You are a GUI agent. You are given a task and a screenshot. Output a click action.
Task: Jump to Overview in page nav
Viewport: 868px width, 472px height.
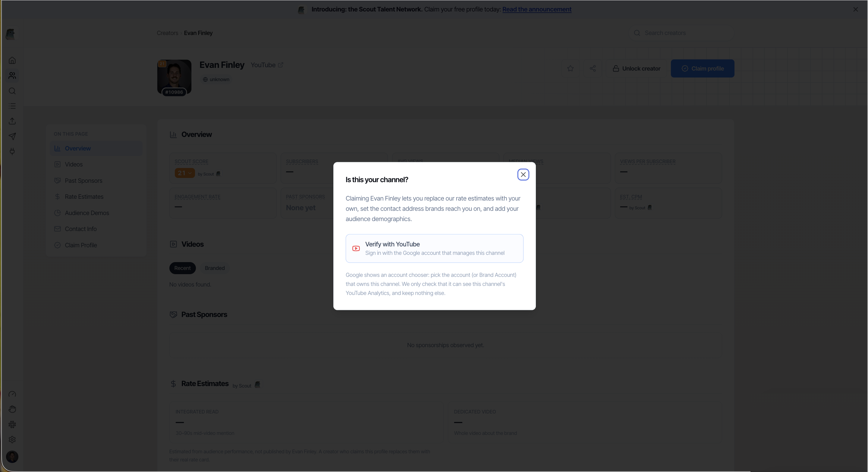pyautogui.click(x=96, y=148)
